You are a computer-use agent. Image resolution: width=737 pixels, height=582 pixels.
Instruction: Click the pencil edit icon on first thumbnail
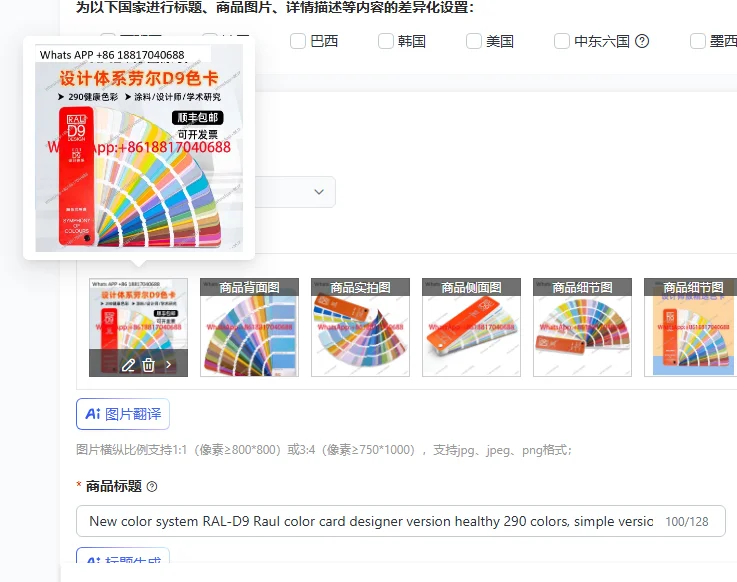point(128,365)
